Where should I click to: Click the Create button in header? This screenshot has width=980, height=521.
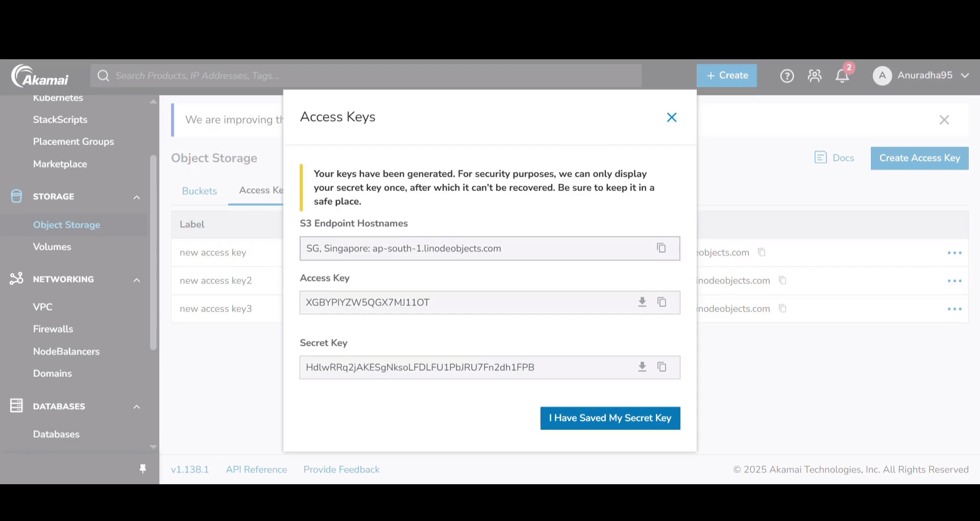tap(727, 76)
